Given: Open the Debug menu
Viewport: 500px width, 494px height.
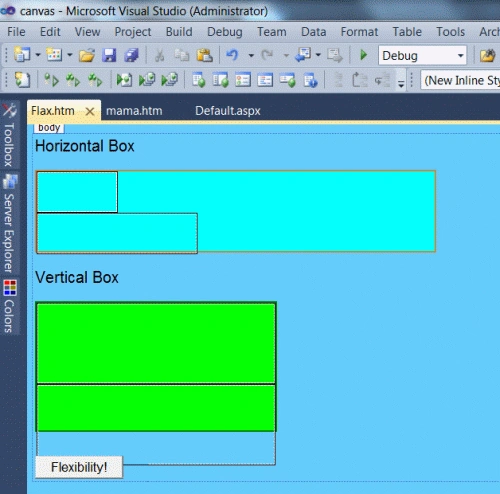Looking at the screenshot, I should (x=225, y=32).
